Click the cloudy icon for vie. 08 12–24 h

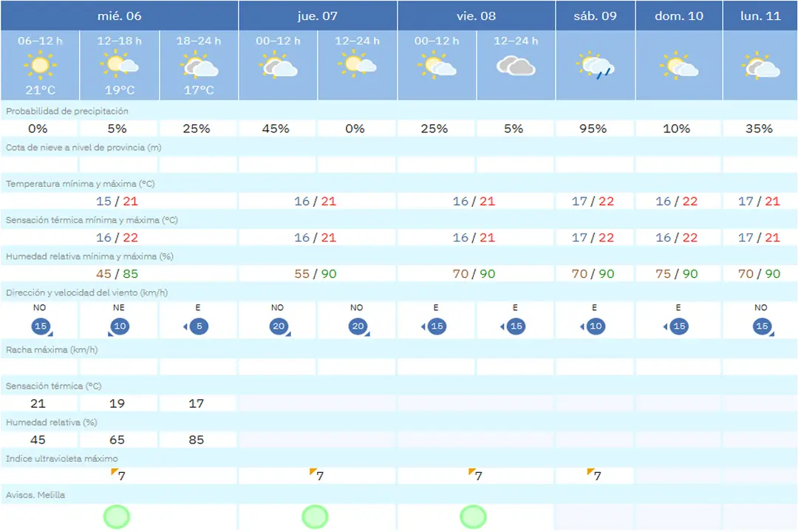pos(516,66)
